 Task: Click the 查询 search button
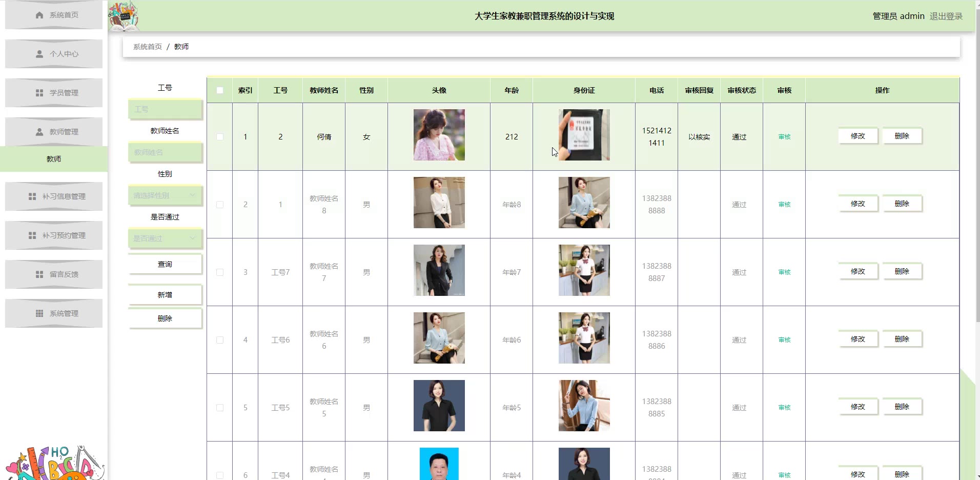click(x=165, y=264)
